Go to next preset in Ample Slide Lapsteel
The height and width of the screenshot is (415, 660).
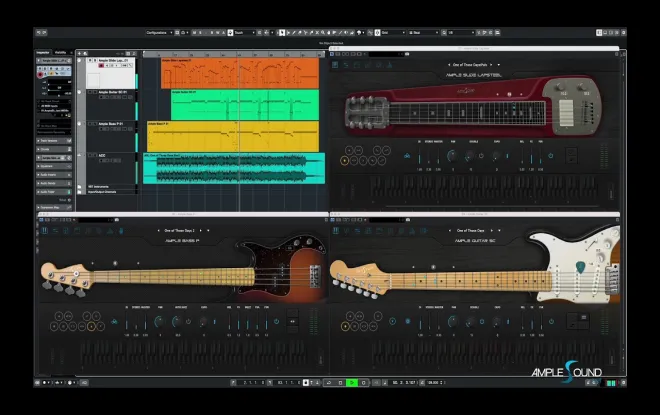491,65
